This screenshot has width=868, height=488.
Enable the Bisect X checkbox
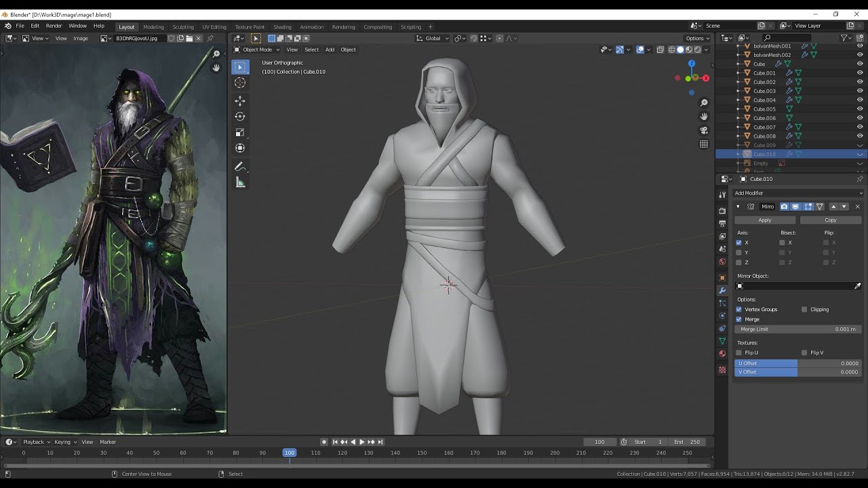[782, 243]
